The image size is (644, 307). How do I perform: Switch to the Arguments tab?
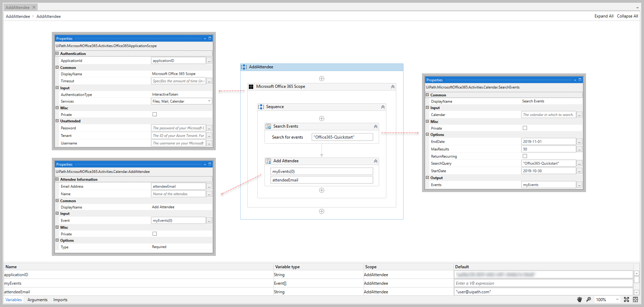pyautogui.click(x=37, y=300)
